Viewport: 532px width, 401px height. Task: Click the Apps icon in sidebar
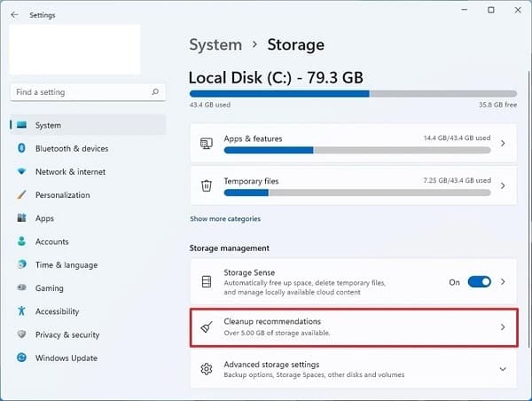point(21,218)
